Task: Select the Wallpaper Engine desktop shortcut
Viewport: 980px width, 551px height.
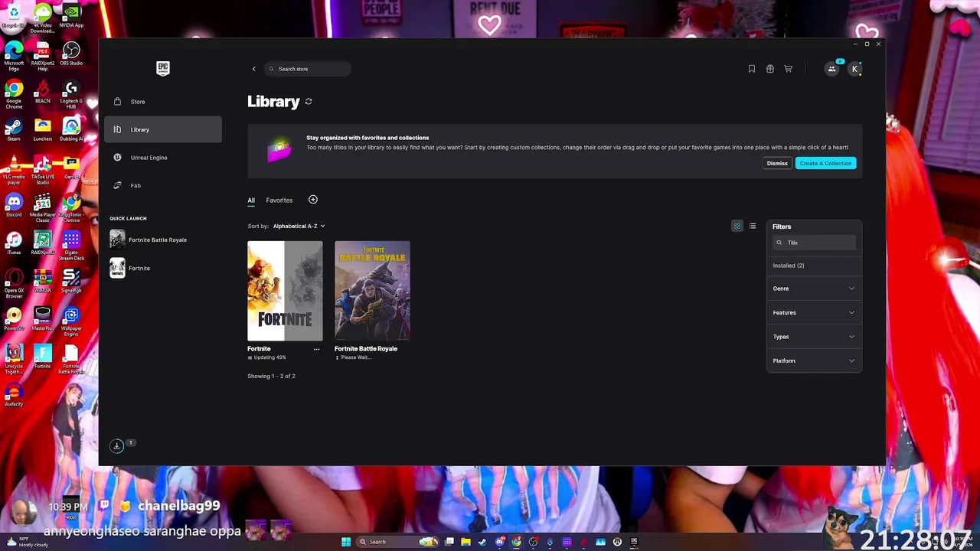Action: point(71,321)
